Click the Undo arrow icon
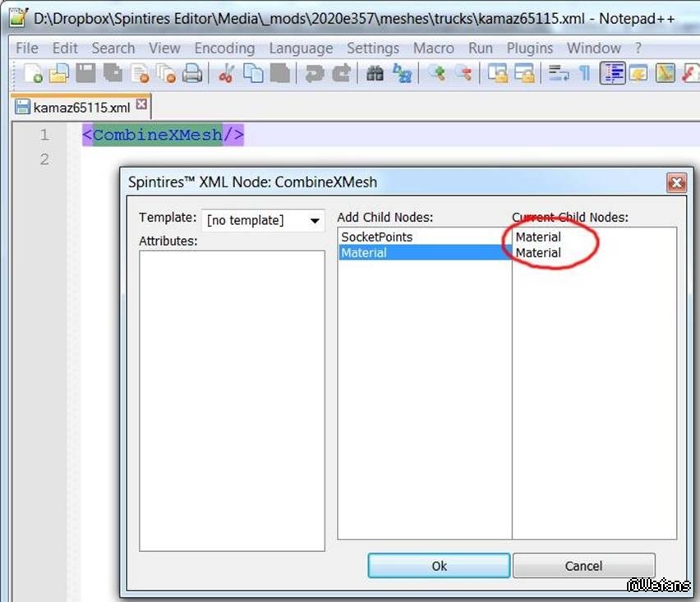Image resolution: width=700 pixels, height=602 pixels. click(x=314, y=75)
